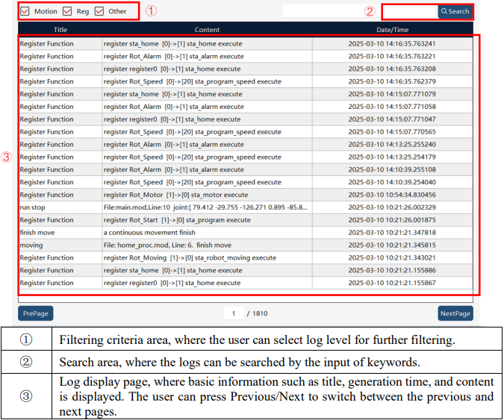Click the total pages value 1810
504x420 pixels.
tap(260, 313)
